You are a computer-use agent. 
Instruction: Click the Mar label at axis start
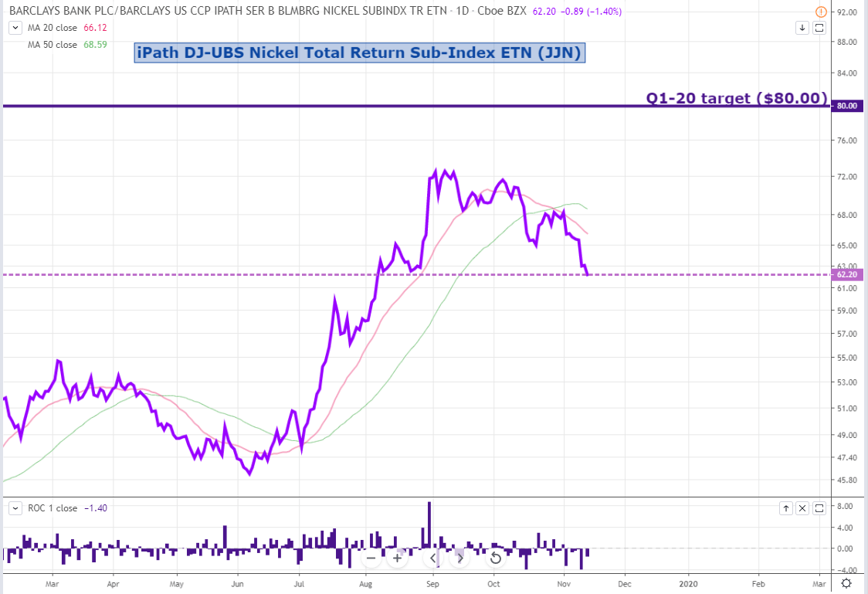[52, 584]
